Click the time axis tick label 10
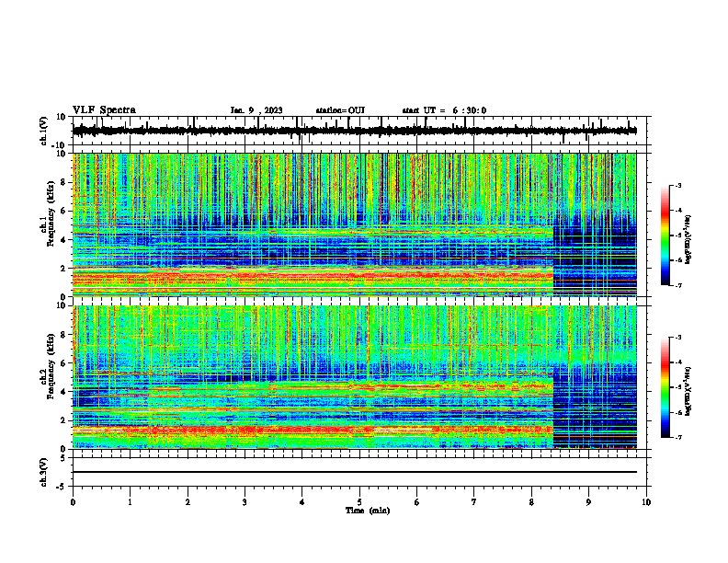Viewport: 728px width, 563px height. click(646, 502)
